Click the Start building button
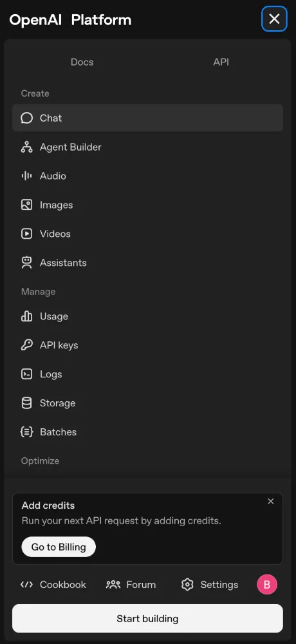This screenshot has width=296, height=644. click(147, 618)
